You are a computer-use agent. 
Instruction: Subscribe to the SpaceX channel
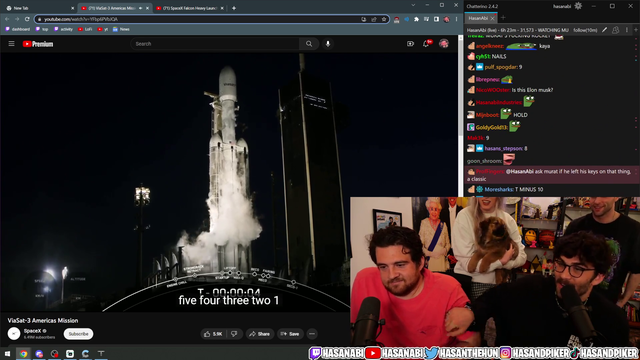point(78,334)
